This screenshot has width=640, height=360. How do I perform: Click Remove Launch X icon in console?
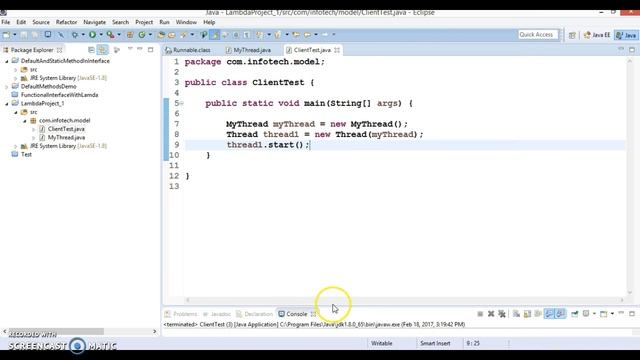pyautogui.click(x=491, y=314)
